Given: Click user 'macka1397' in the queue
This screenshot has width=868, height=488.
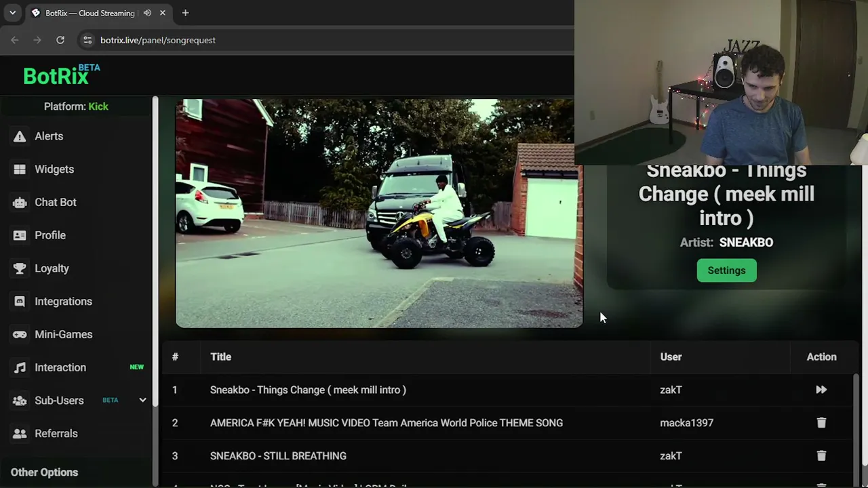Looking at the screenshot, I should pyautogui.click(x=686, y=423).
